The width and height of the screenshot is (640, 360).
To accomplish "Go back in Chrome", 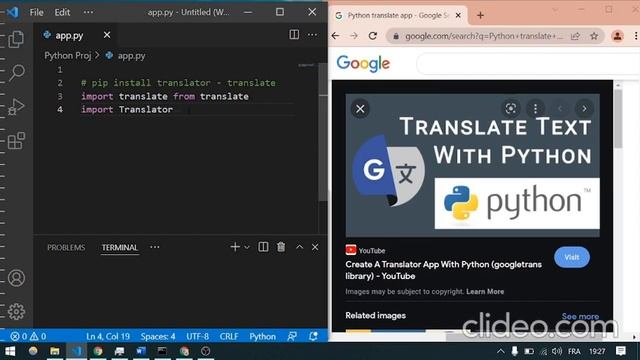I will point(336,36).
